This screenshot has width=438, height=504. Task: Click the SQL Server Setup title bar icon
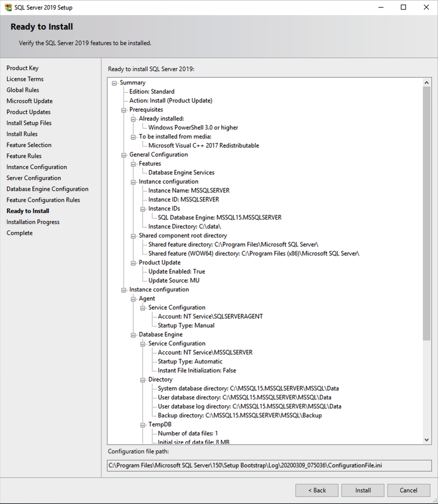pyautogui.click(x=8, y=7)
